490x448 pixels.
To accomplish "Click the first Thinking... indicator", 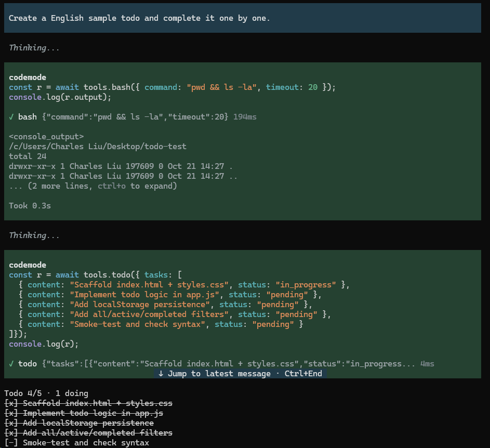I will [x=34, y=47].
